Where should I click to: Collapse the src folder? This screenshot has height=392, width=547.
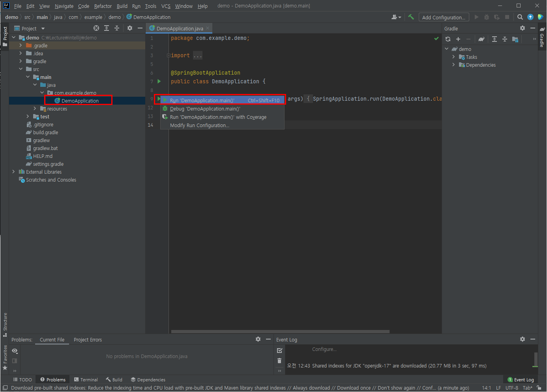pyautogui.click(x=21, y=69)
